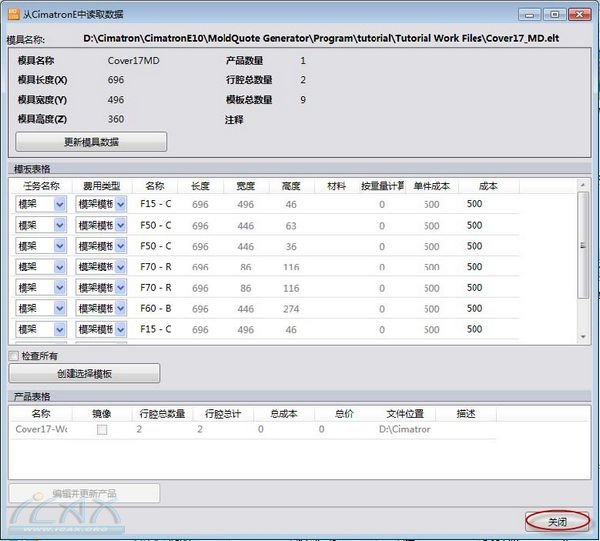Click the 材料 column header
This screenshot has width=600, height=541.
point(337,186)
